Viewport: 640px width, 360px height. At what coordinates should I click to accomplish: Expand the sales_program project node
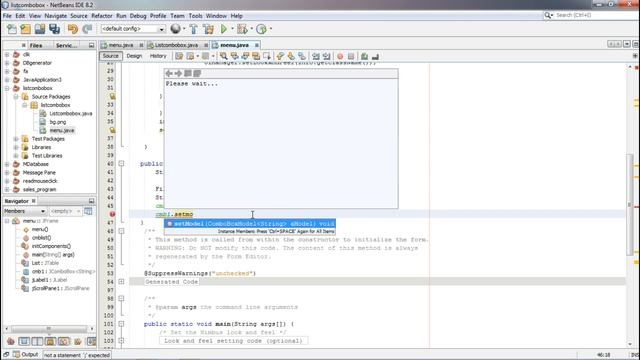pyautogui.click(x=7, y=189)
